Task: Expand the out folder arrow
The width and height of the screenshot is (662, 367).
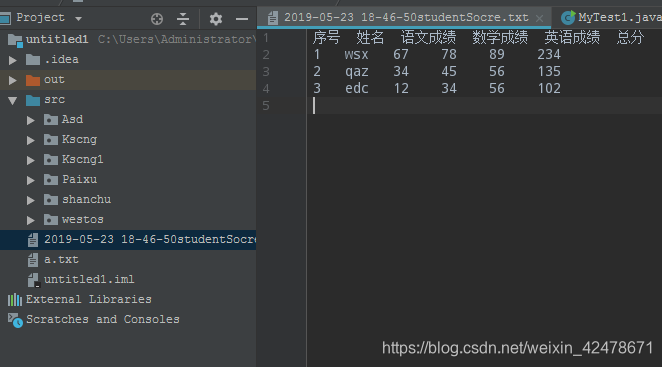Action: pyautogui.click(x=13, y=80)
